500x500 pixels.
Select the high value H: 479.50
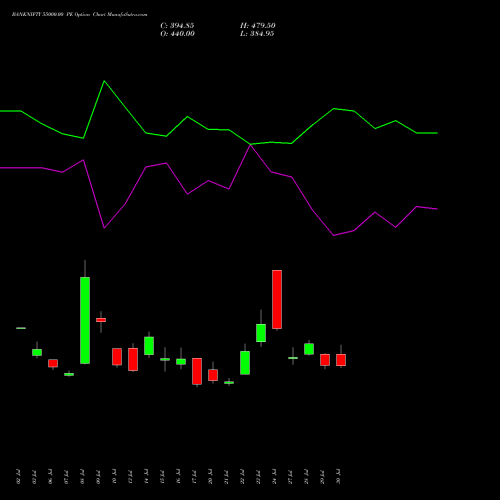click(x=258, y=26)
